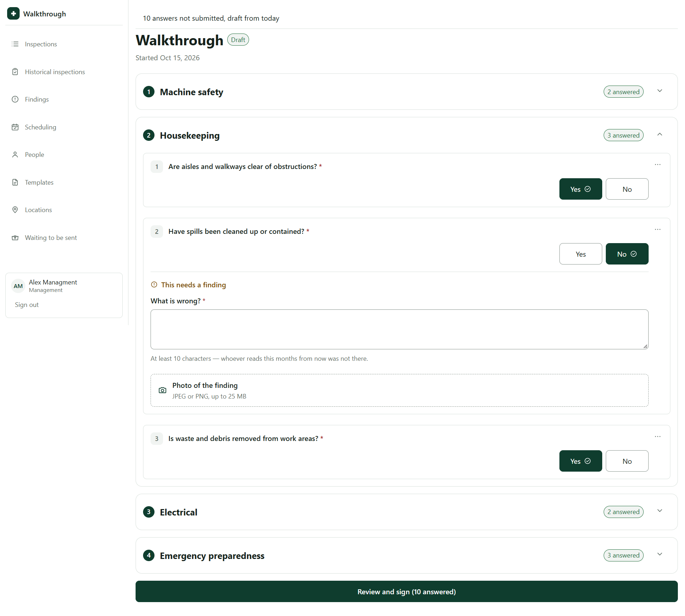Sign out of the account
Image resolution: width=685 pixels, height=616 pixels.
pyautogui.click(x=27, y=305)
